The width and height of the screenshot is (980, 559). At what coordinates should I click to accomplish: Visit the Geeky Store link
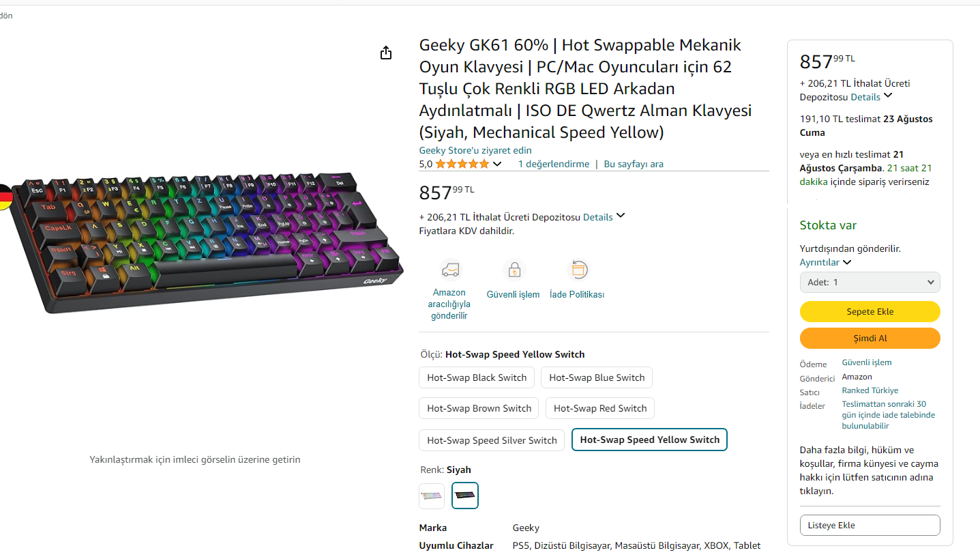coord(475,150)
